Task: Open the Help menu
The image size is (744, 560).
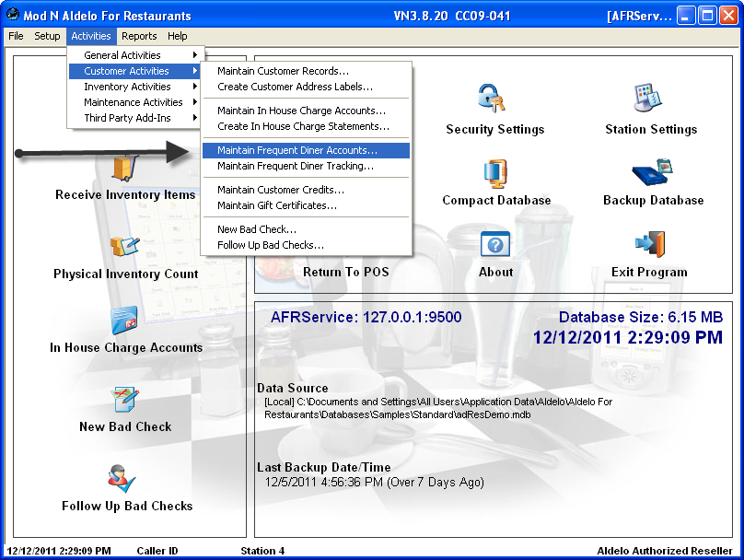Action: click(178, 36)
